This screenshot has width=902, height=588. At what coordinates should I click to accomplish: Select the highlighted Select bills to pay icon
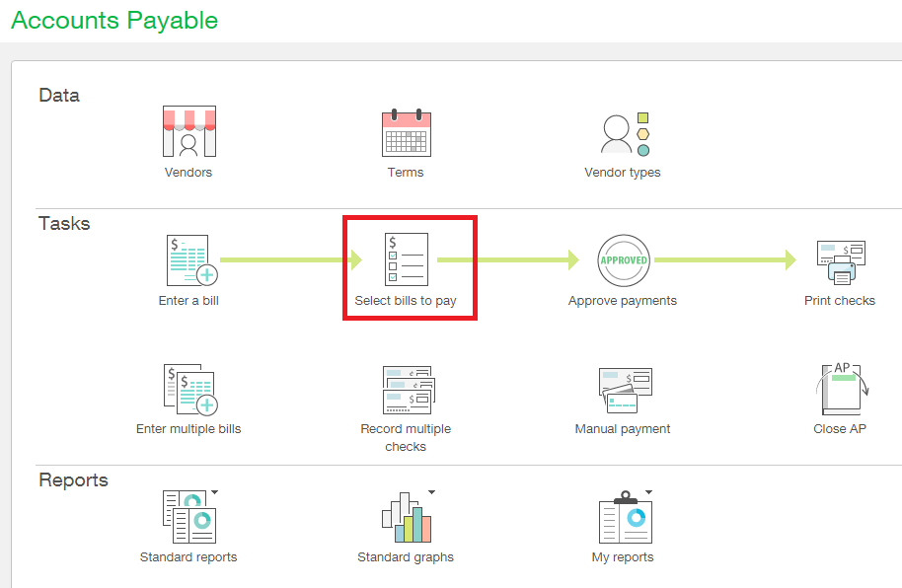click(406, 259)
